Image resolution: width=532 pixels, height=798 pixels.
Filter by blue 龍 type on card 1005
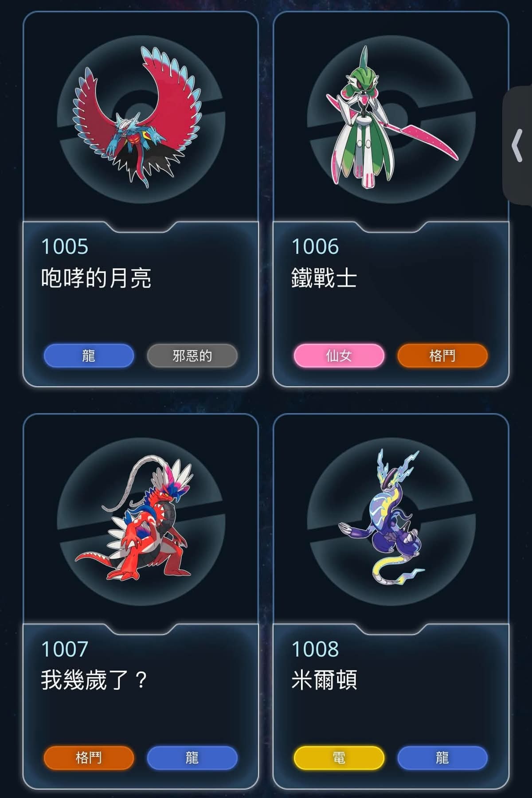tap(89, 356)
